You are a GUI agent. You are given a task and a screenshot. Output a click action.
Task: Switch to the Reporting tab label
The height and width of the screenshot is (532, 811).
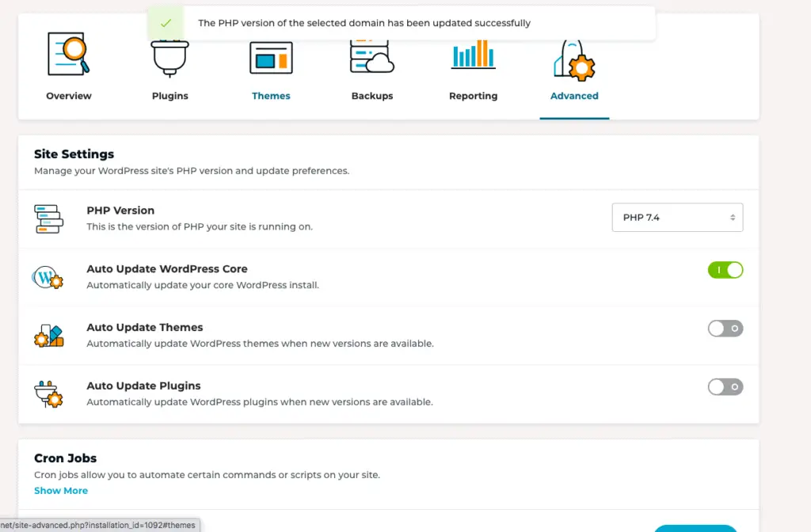pyautogui.click(x=474, y=96)
